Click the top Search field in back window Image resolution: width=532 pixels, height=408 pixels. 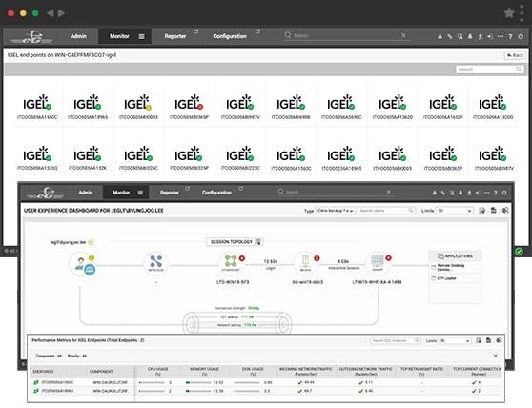point(347,35)
